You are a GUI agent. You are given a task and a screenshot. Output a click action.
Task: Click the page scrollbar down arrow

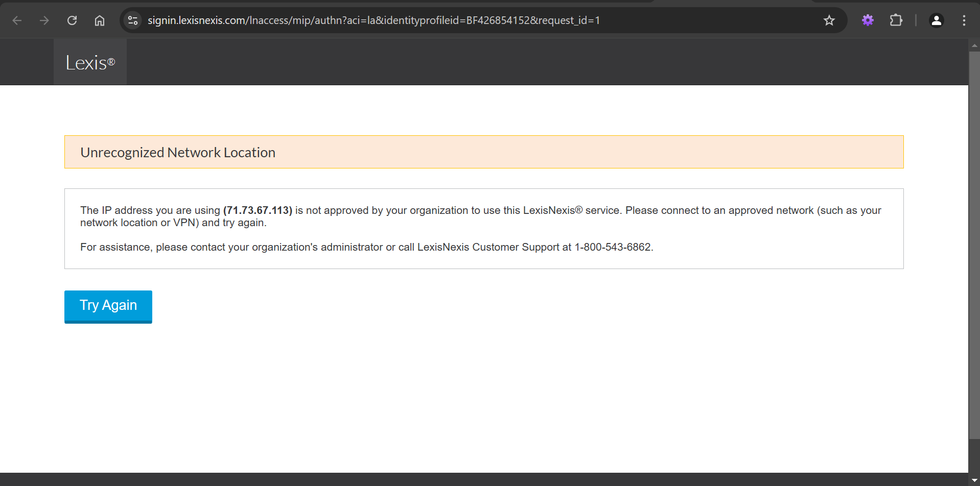974,480
